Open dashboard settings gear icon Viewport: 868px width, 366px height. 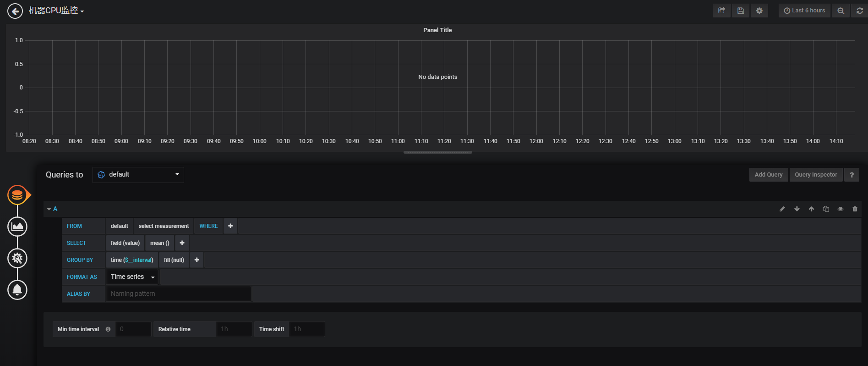point(759,11)
